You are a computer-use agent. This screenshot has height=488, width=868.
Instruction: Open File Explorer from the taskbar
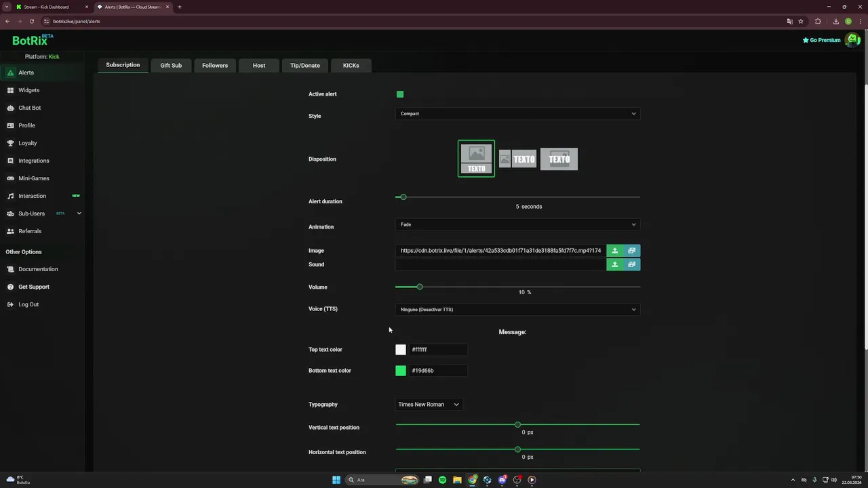click(457, 480)
